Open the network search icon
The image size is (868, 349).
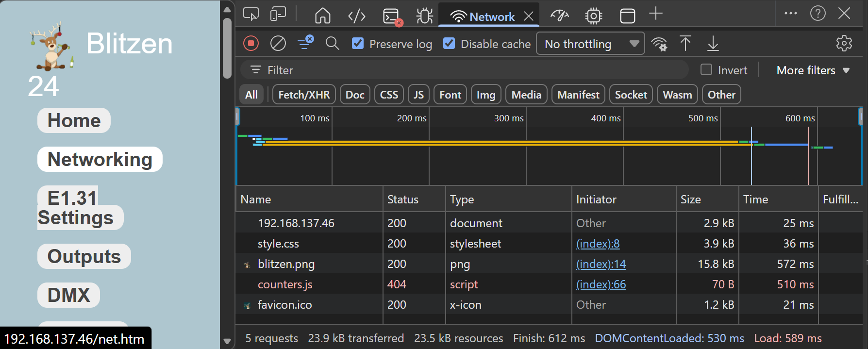pyautogui.click(x=332, y=44)
